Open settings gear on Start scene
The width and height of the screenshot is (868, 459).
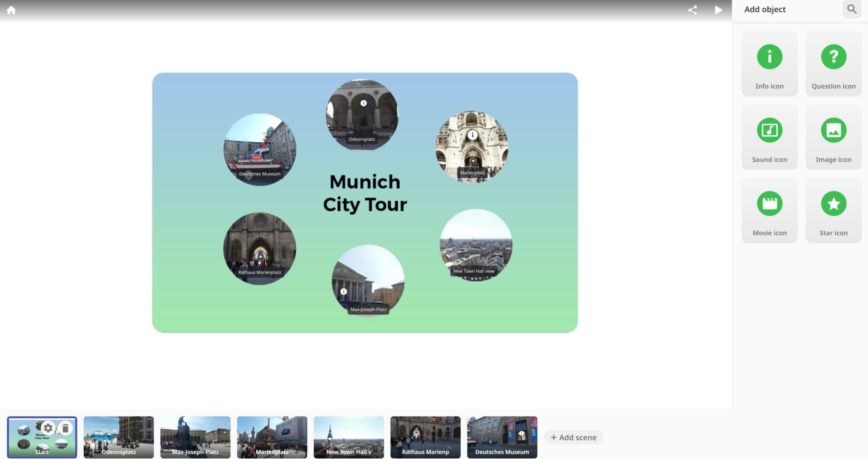point(48,428)
